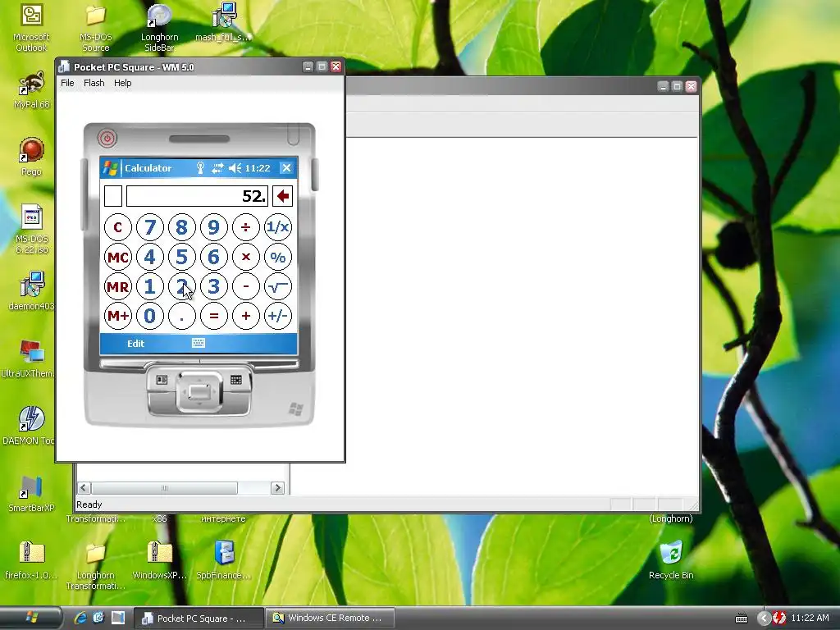Select the SpbFinance desktop icon

point(223,560)
